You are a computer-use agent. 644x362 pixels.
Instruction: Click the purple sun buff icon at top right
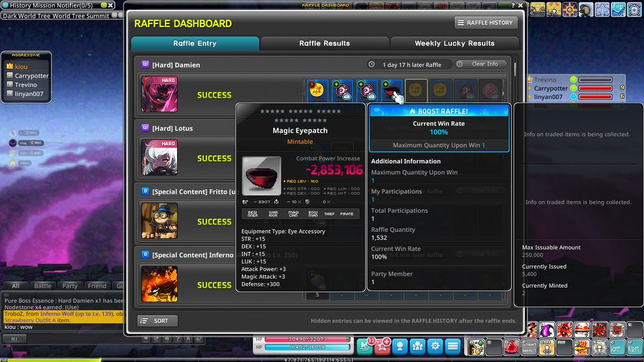570,9
